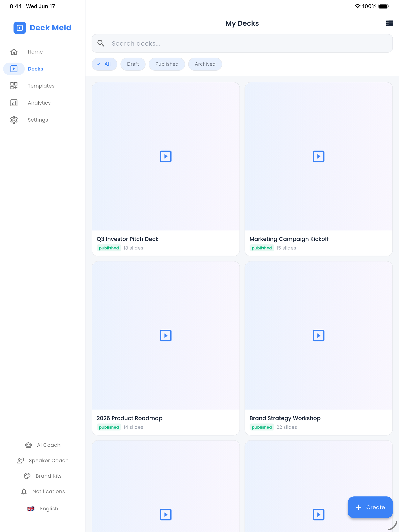The height and width of the screenshot is (532, 399).
Task: Filter decks by Published
Action: tap(167, 64)
